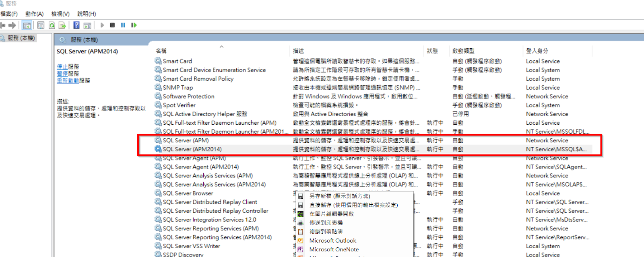The width and height of the screenshot is (644, 257).
Task: Click the clipboard icon in context menu
Action: point(300,232)
